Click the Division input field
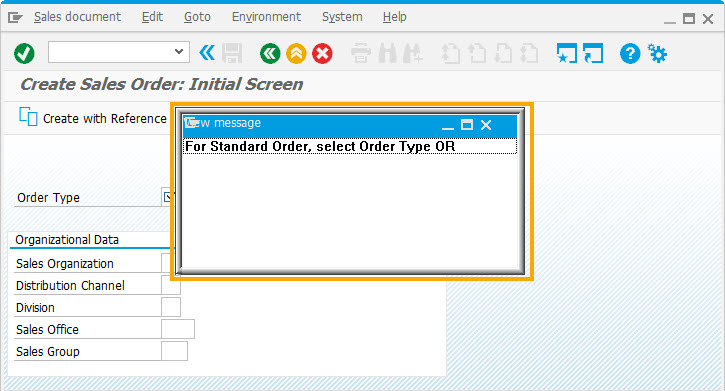The width and height of the screenshot is (725, 391). [171, 307]
